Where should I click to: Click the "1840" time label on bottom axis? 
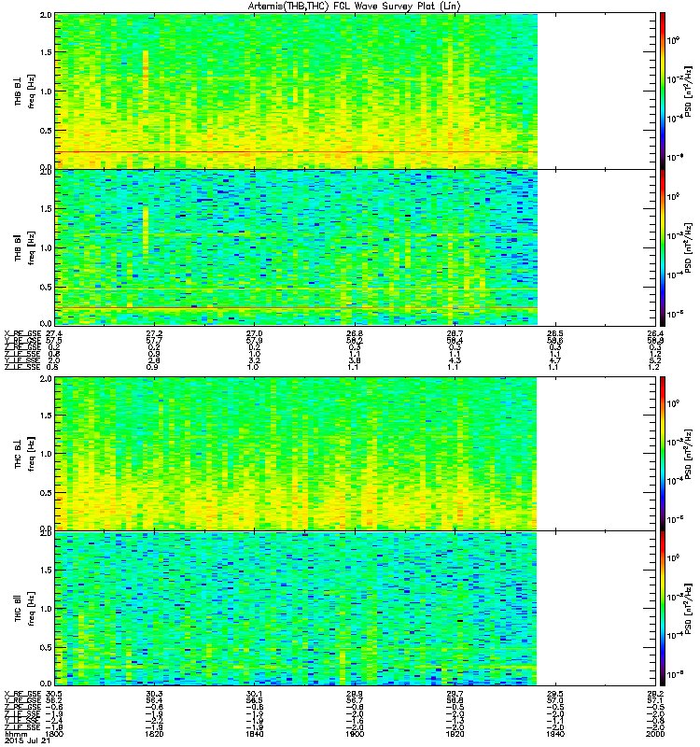pos(254,734)
